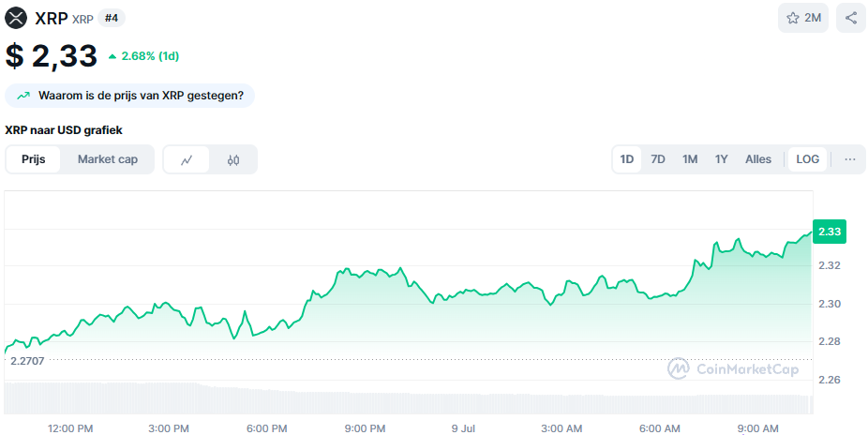The image size is (868, 435).
Task: Open the three-dot more options menu
Action: (x=850, y=159)
